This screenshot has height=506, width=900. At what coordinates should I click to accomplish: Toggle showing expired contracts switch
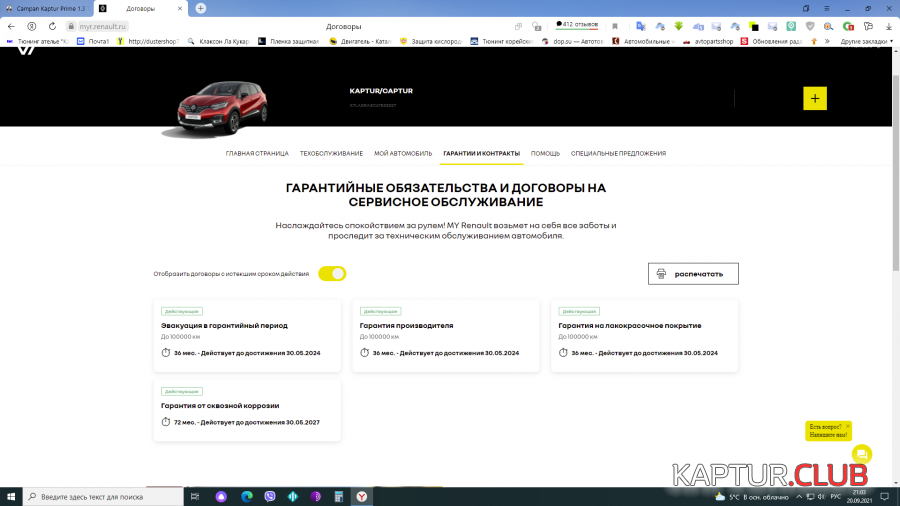coord(332,274)
